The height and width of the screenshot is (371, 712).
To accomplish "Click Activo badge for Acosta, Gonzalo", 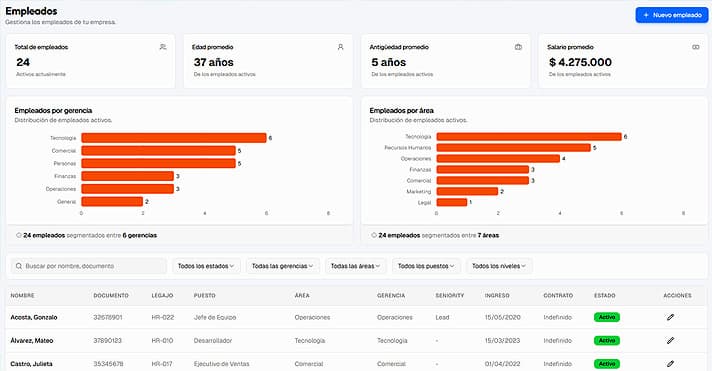I will (607, 317).
